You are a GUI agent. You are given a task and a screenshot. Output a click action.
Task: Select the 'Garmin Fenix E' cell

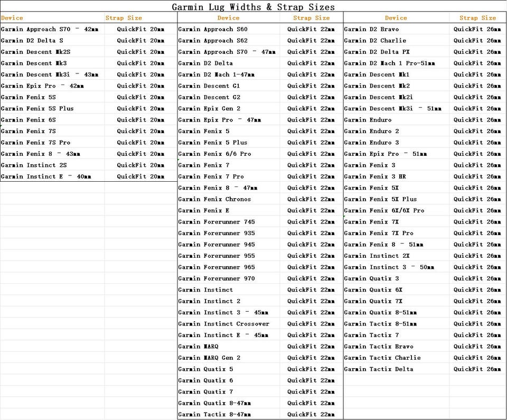229,210
